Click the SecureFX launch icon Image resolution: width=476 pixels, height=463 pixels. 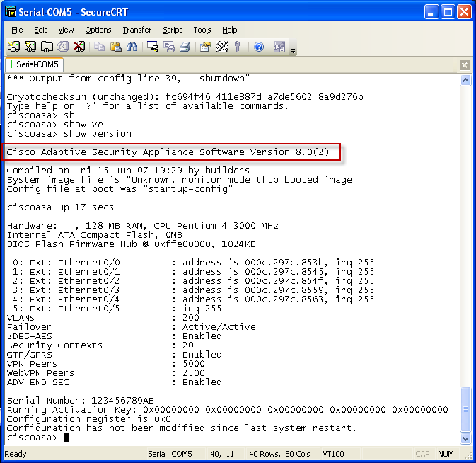point(279,47)
